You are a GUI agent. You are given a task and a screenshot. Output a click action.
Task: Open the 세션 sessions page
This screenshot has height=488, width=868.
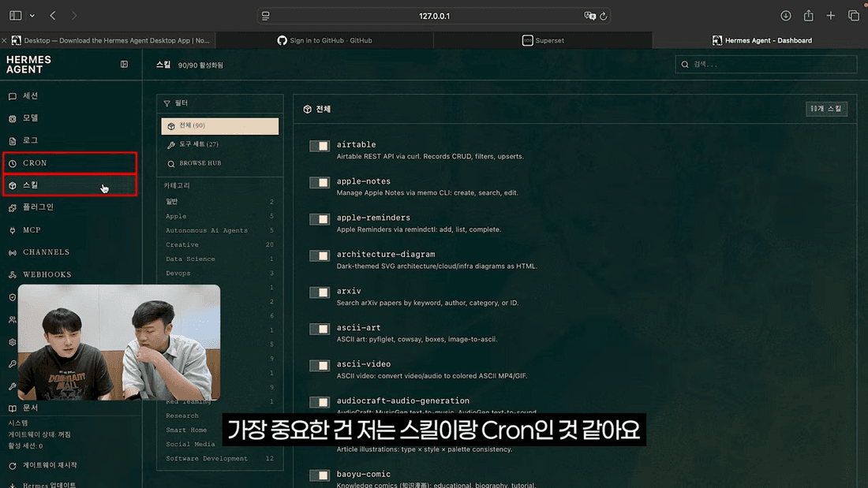(31, 95)
